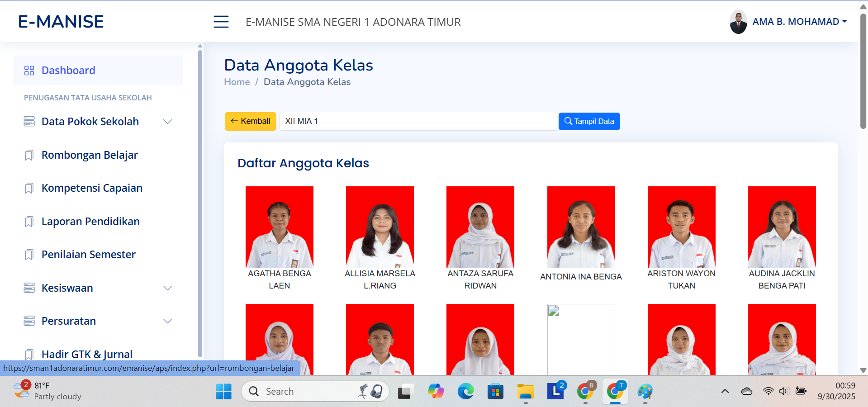
Task: Click the Rombongan Belajar bookmark icon
Action: (x=29, y=155)
